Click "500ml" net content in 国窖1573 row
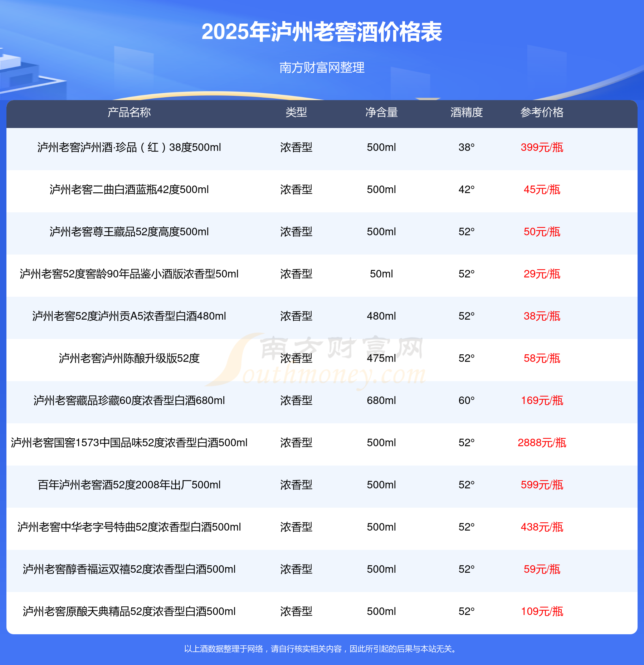Viewport: 644px width, 665px height. click(381, 443)
